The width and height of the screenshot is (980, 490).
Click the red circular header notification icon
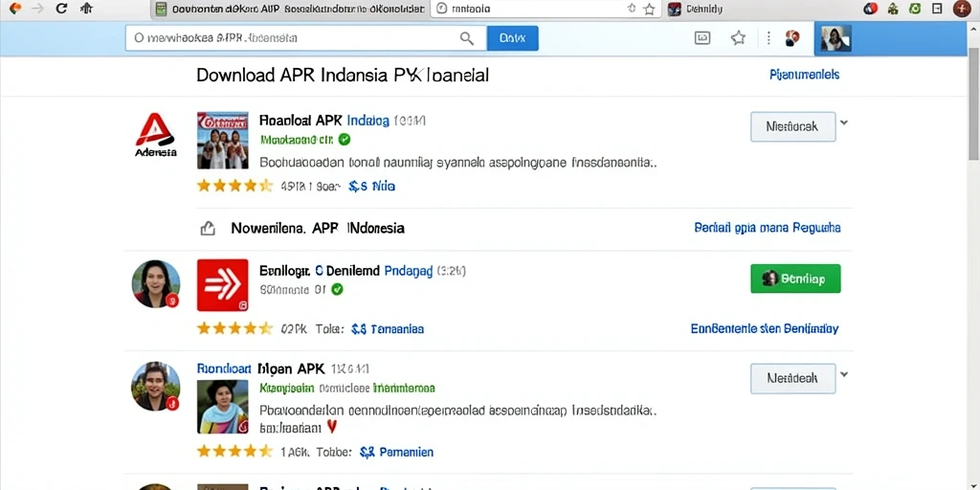792,38
